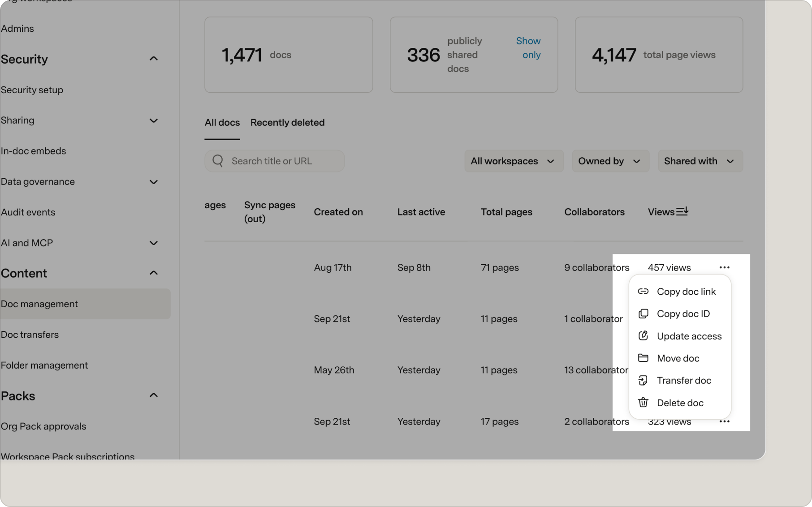The height and width of the screenshot is (507, 812).
Task: Click the link icon beside Copy doc link
Action: [643, 292]
